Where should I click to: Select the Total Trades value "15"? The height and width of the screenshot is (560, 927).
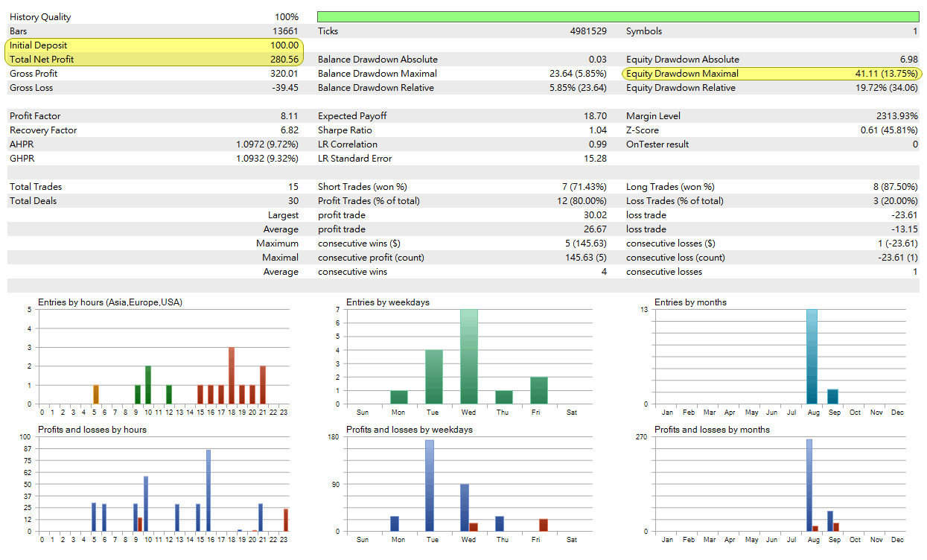[293, 187]
